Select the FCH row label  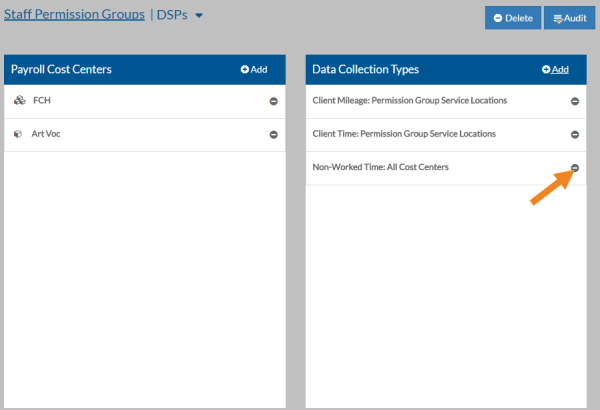[x=41, y=101]
